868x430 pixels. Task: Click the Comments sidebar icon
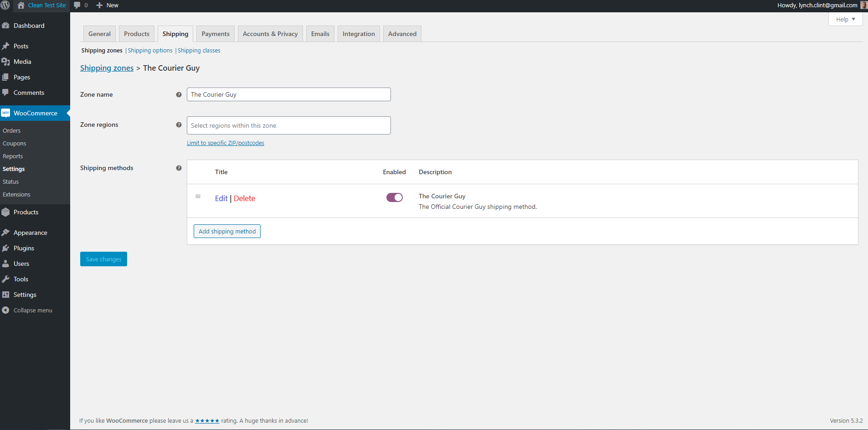coord(5,93)
